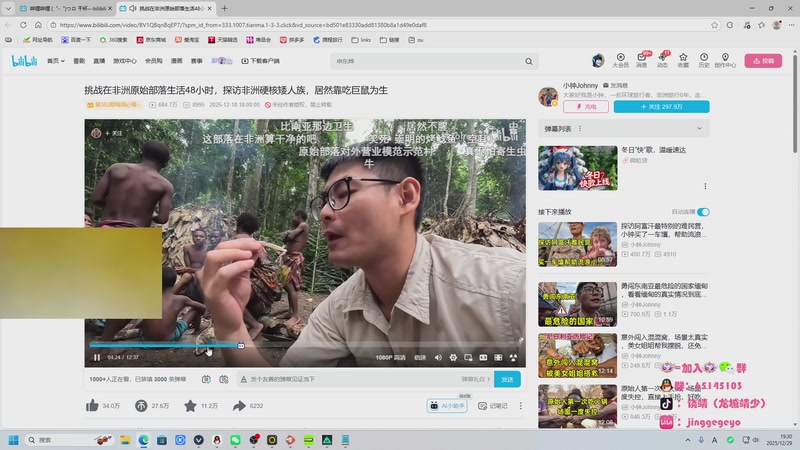
Task: Open danmaku settings icon next to danmaku toggle
Action: click(x=223, y=379)
